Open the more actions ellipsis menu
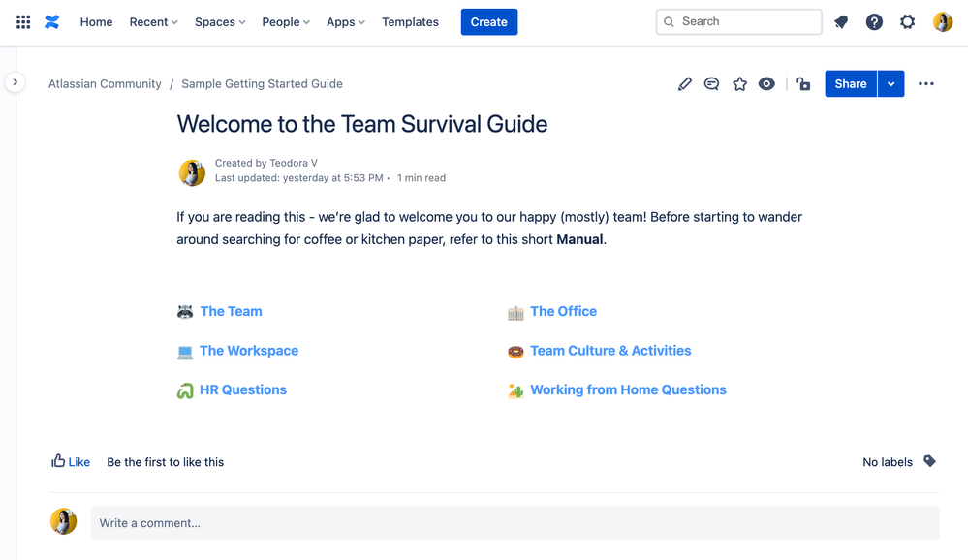The width and height of the screenshot is (968, 560). click(925, 83)
